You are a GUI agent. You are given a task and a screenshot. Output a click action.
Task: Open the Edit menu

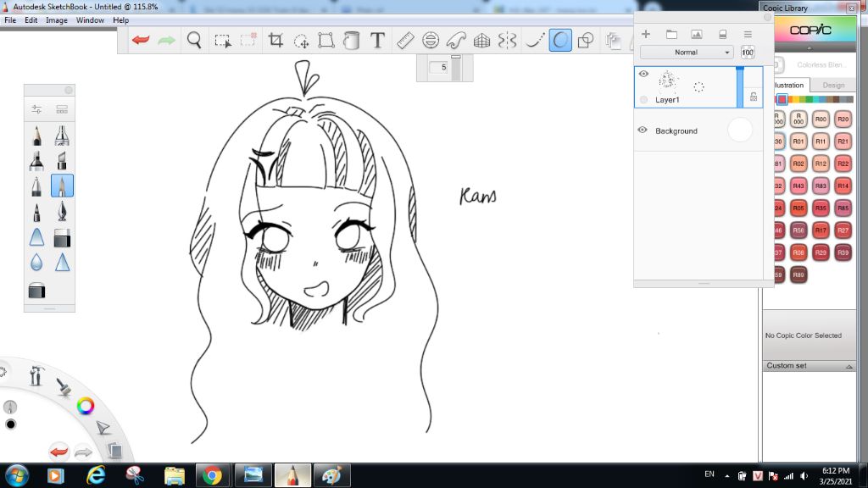click(x=31, y=20)
